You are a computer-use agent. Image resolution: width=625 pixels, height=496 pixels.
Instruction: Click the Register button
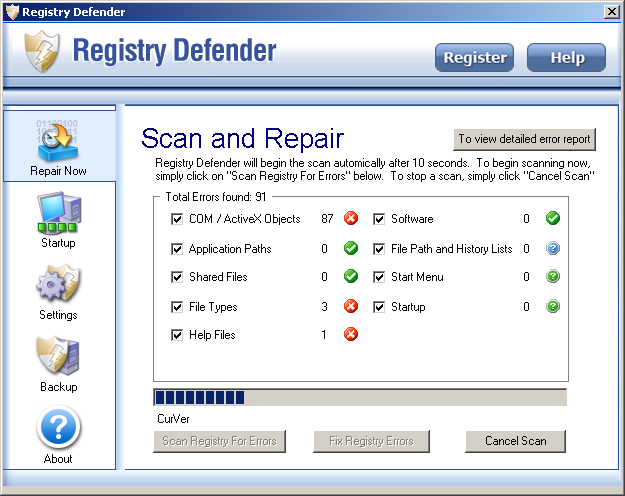tap(474, 57)
